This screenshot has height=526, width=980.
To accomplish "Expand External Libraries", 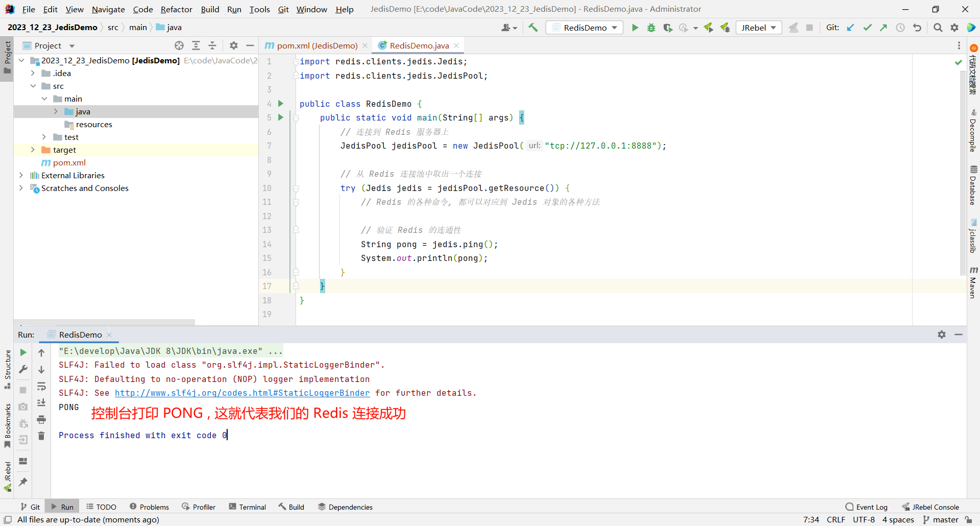I will tap(21, 175).
